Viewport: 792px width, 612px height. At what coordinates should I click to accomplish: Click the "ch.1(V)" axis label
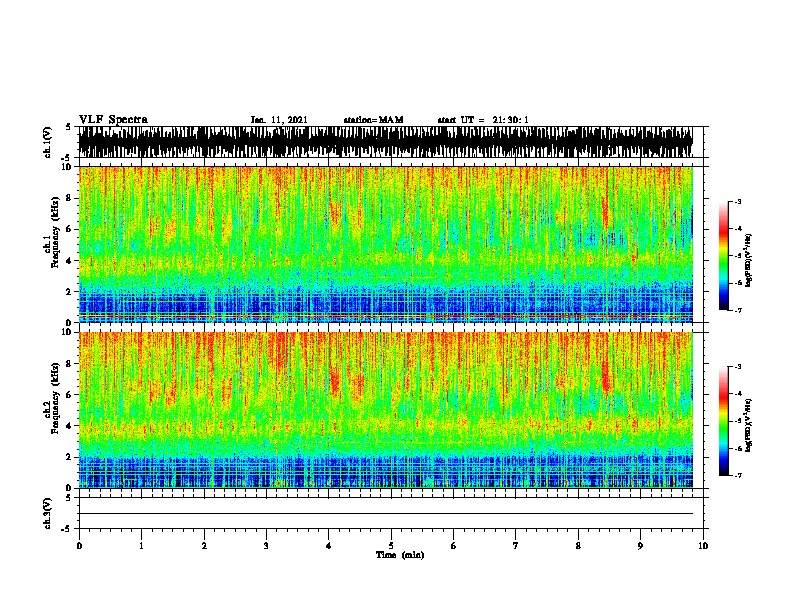point(47,142)
